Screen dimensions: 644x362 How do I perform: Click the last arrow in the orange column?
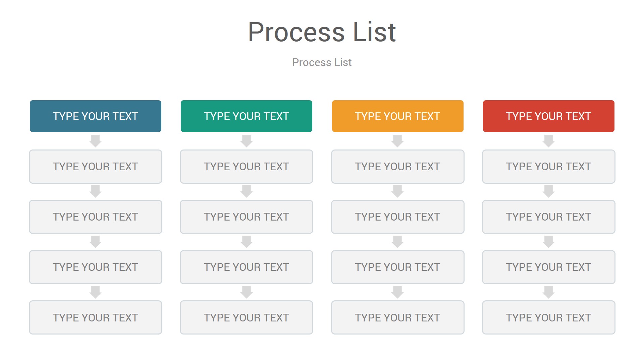(397, 292)
